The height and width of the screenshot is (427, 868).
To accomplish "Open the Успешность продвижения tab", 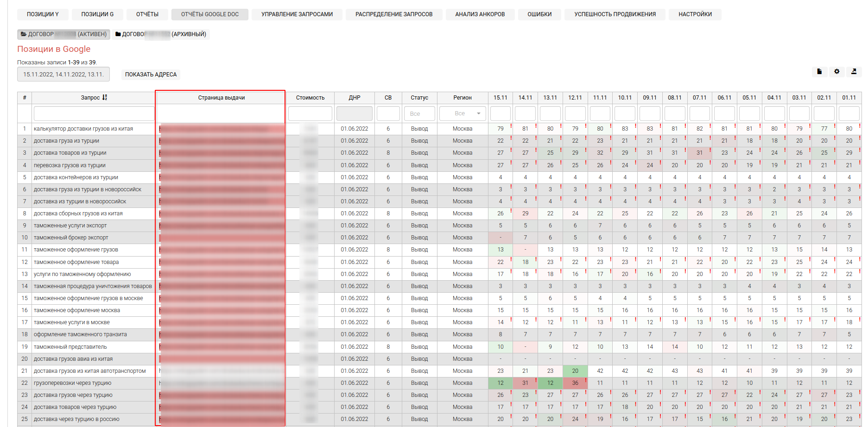I will [615, 14].
